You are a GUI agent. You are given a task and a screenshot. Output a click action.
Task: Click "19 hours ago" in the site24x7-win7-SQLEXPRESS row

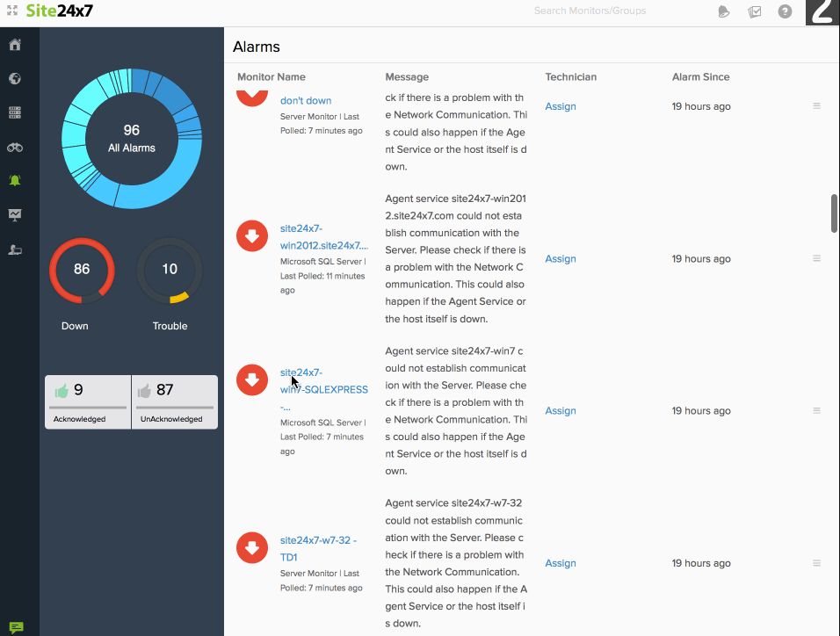pyautogui.click(x=701, y=410)
